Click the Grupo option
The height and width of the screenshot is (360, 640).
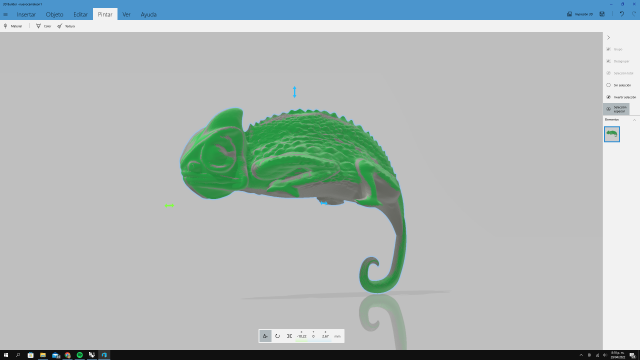coord(615,49)
